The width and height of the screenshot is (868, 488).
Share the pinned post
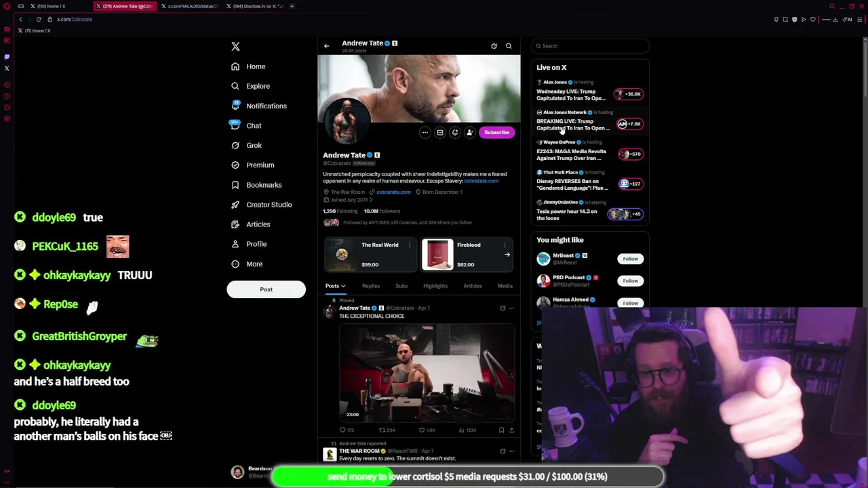point(511,430)
